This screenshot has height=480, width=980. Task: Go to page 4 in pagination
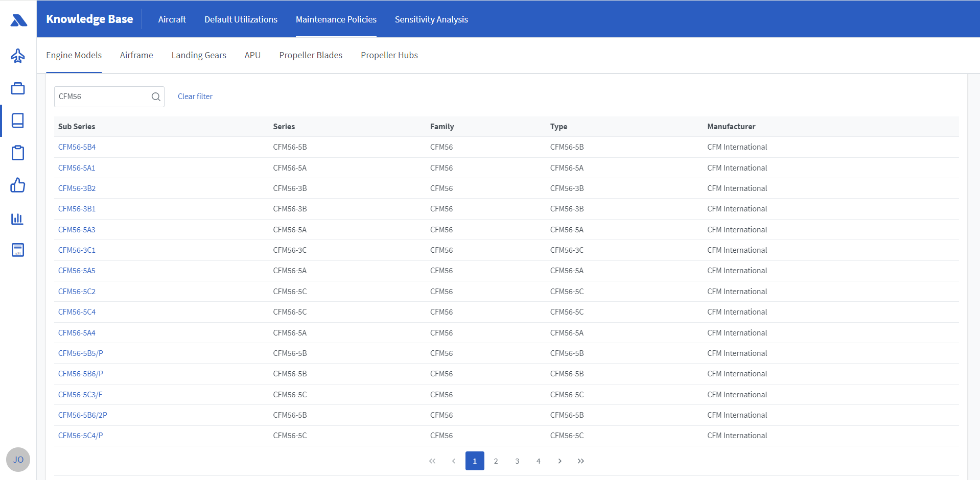539,461
